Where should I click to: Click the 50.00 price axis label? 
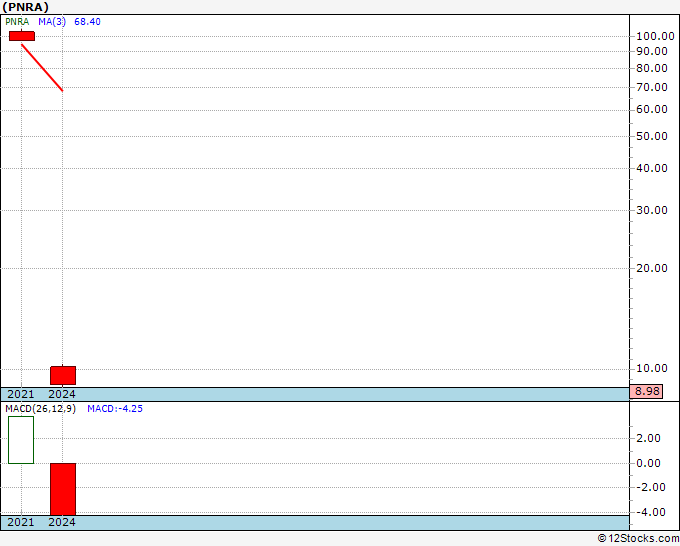coord(651,136)
